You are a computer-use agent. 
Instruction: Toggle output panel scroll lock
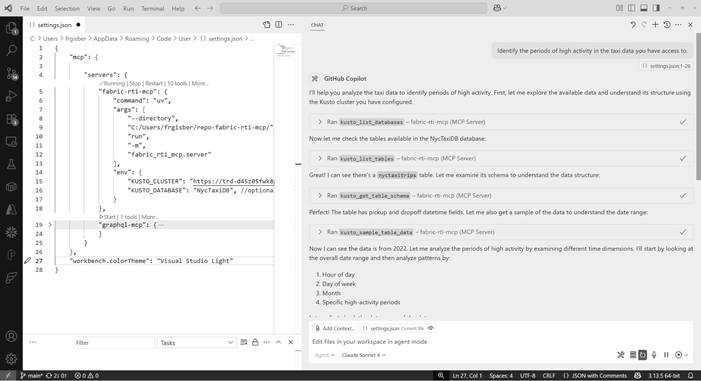pos(255,342)
